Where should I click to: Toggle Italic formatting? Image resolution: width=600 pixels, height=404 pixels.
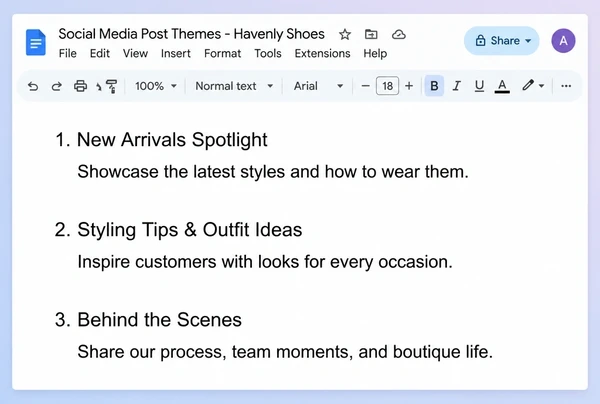(x=456, y=86)
